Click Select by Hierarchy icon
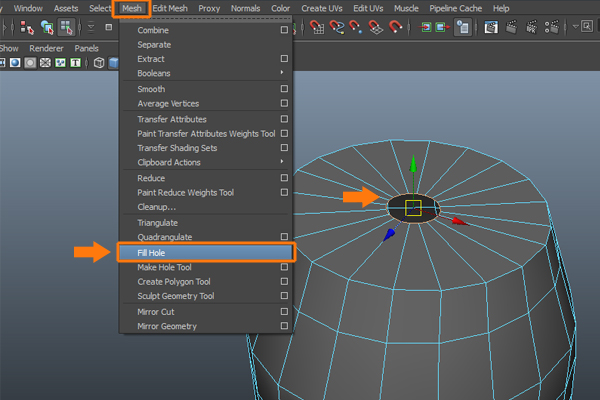The width and height of the screenshot is (600, 400). click(27, 27)
